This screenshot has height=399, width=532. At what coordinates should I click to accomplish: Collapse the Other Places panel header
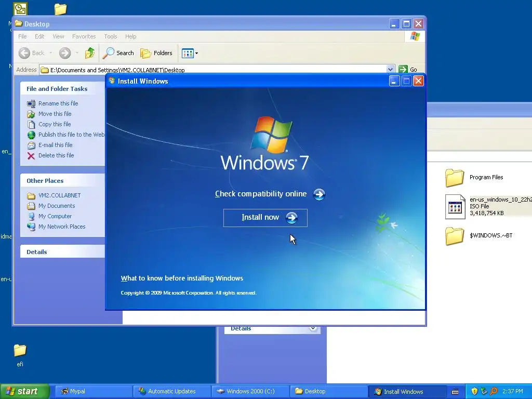62,180
